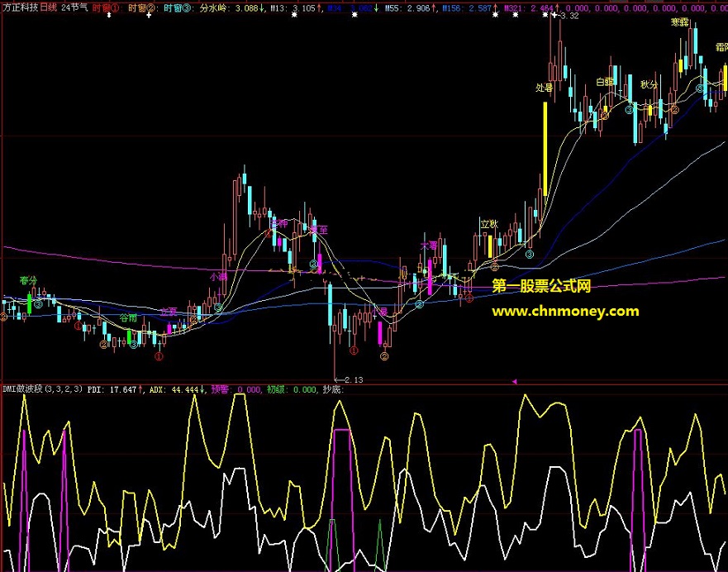Click the 大暑 solar term label
This screenshot has width=728, height=572.
429,245
